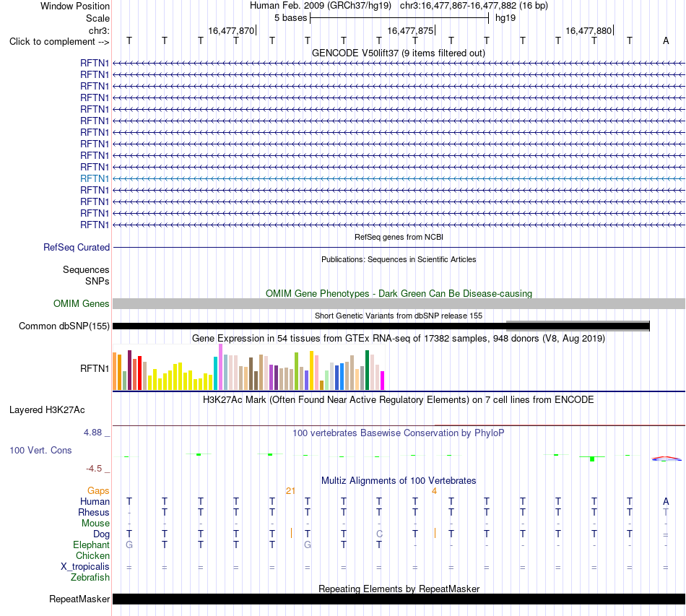The image size is (686, 616).
Task: Click the Scale label
Action: point(98,18)
